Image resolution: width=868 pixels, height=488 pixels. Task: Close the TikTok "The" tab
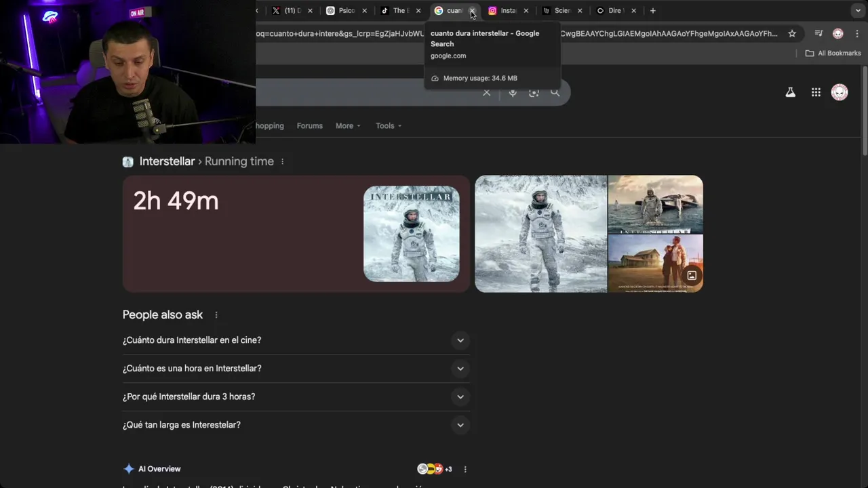(x=418, y=10)
